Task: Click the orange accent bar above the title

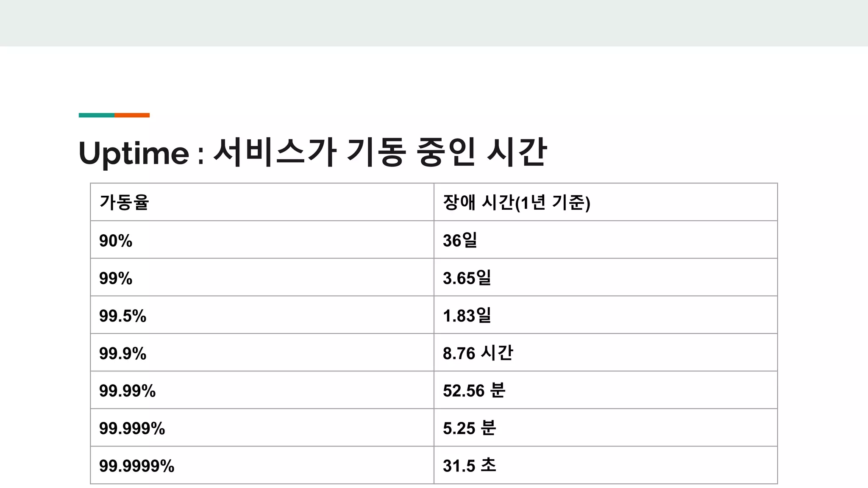Action: [132, 115]
